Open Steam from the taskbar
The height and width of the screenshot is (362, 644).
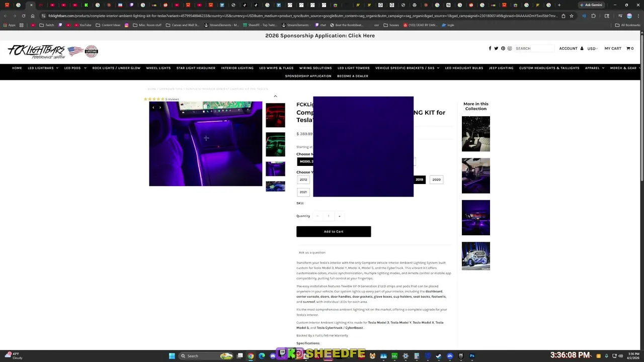pos(439,356)
